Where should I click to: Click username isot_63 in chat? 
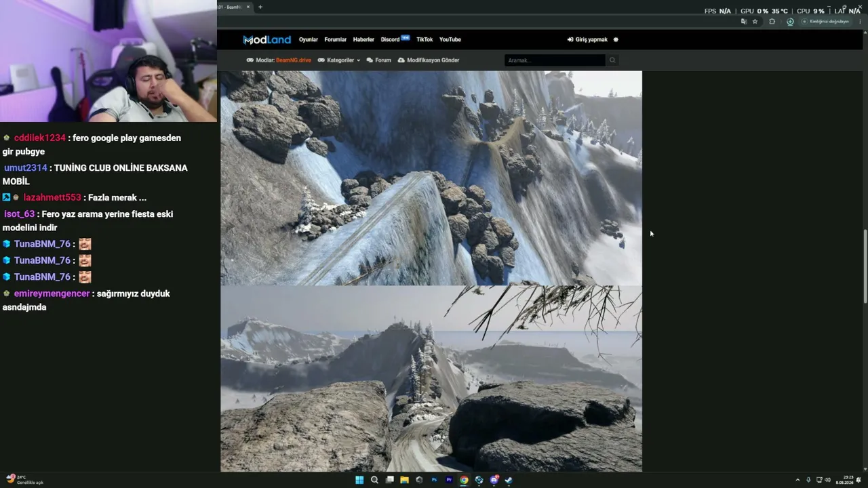tap(19, 213)
